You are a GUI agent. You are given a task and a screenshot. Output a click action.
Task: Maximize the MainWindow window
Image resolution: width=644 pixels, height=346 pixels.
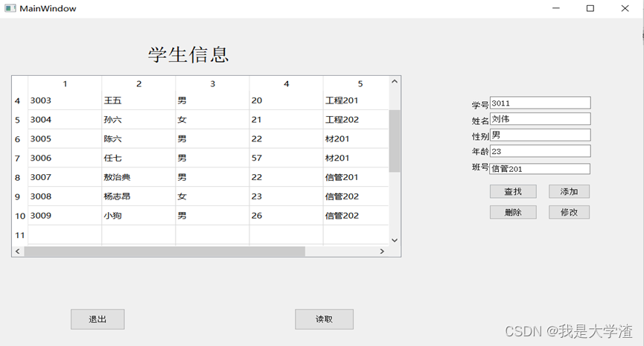pos(590,8)
